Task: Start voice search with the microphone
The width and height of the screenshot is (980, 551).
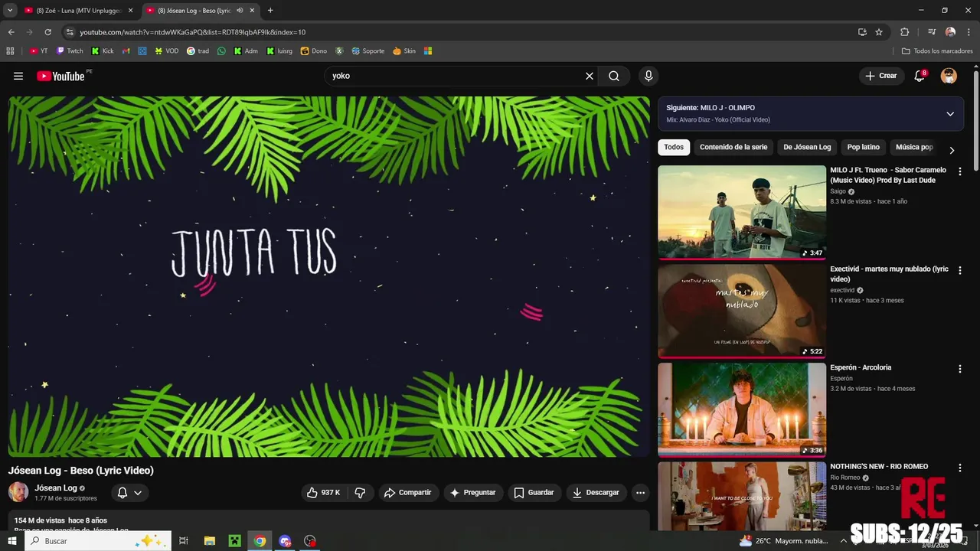Action: (648, 76)
